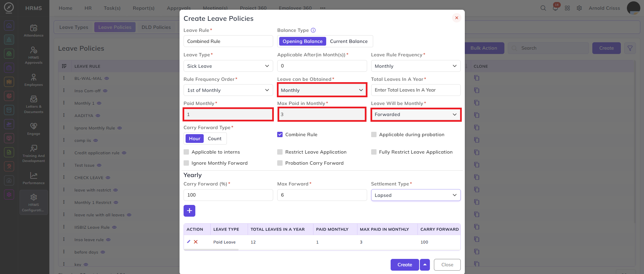Open Letters & Documents section

[34, 104]
